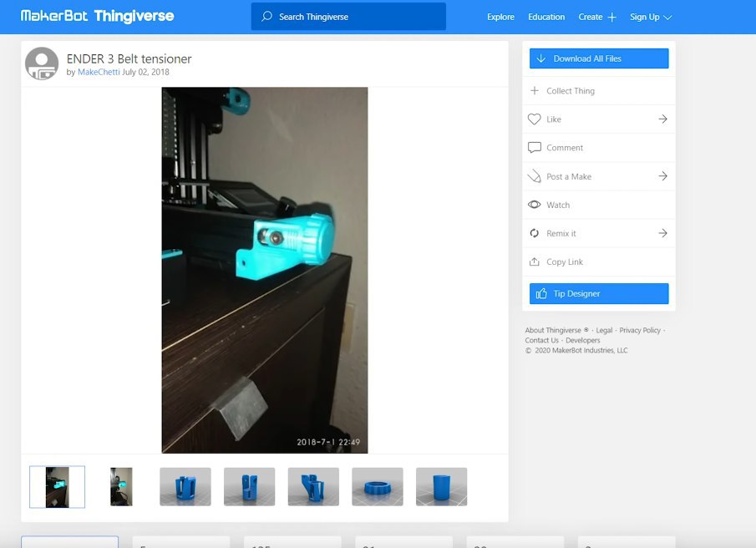Open the Education menu
This screenshot has width=756, height=548.
[546, 17]
